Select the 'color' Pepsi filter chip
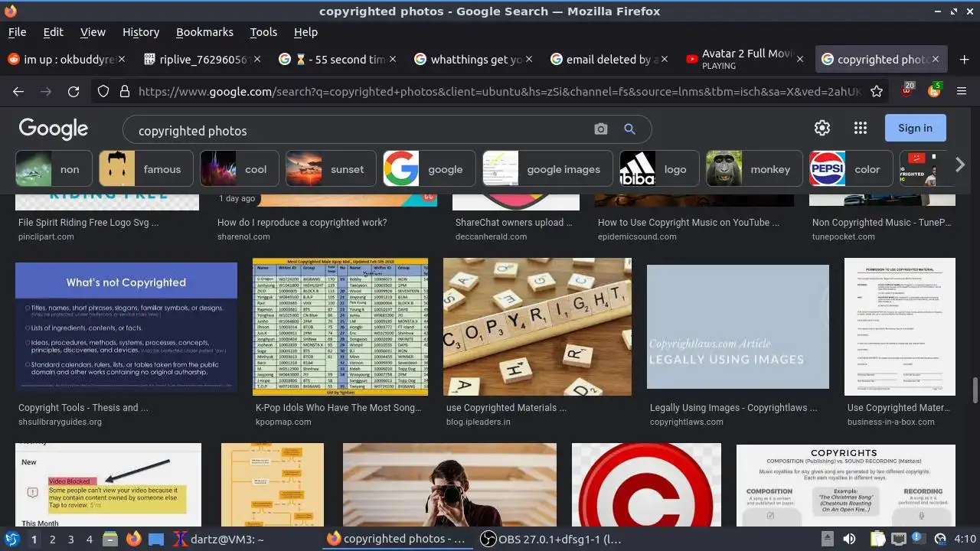The height and width of the screenshot is (551, 980). [851, 169]
